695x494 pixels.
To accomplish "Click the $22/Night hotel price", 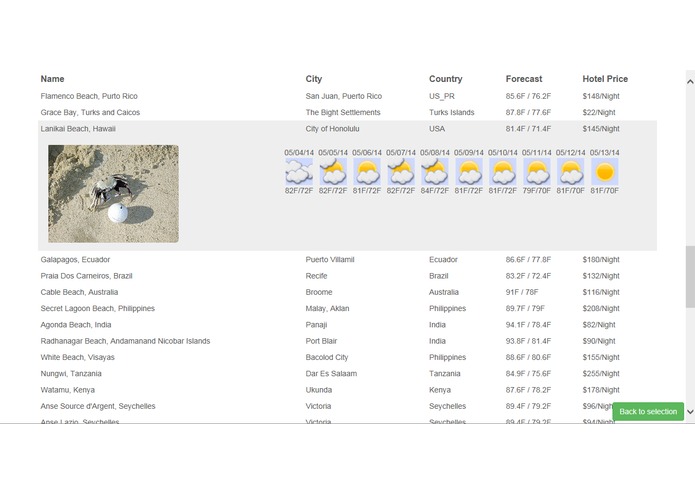I will (599, 113).
